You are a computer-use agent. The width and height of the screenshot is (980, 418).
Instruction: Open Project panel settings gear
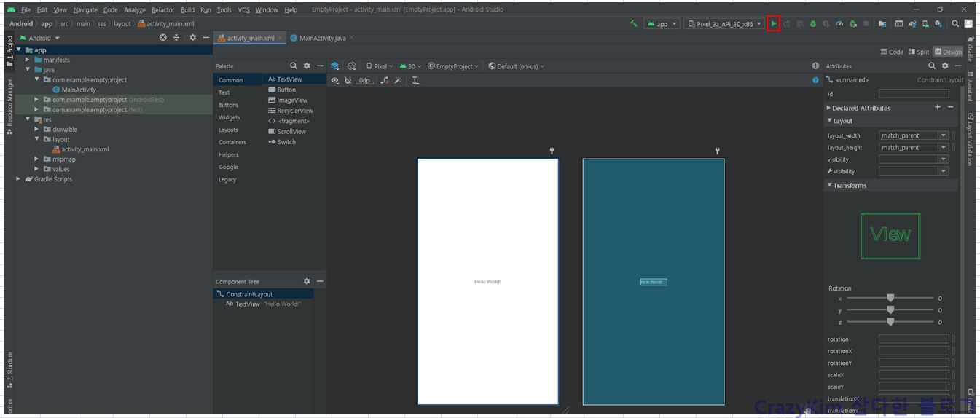click(192, 38)
